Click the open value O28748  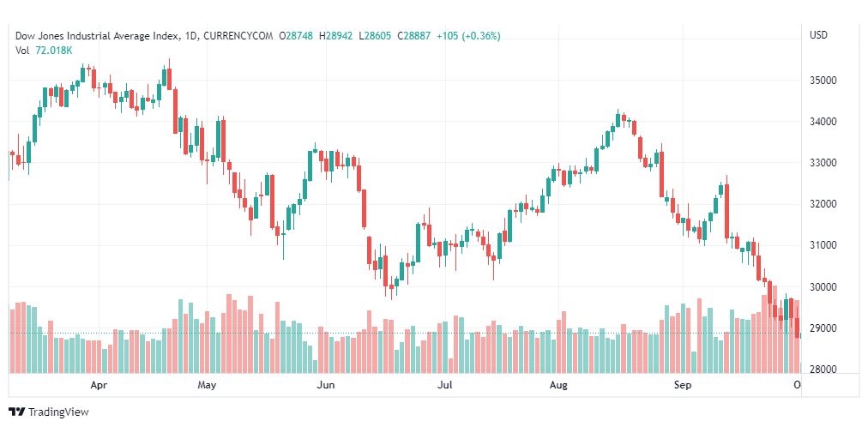pyautogui.click(x=296, y=36)
